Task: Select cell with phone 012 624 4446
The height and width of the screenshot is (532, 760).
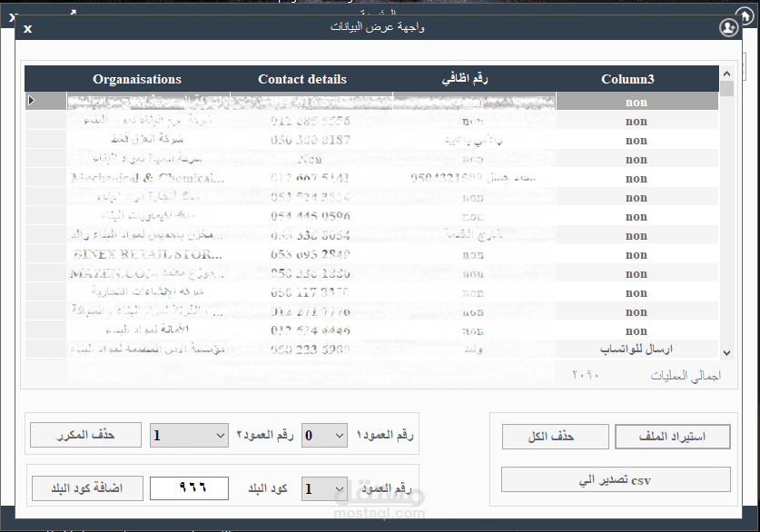Action: coord(311,330)
